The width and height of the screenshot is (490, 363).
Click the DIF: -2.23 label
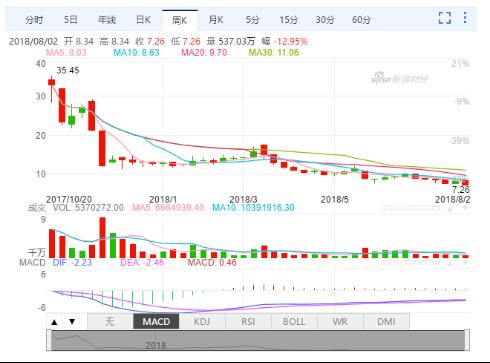click(x=72, y=262)
